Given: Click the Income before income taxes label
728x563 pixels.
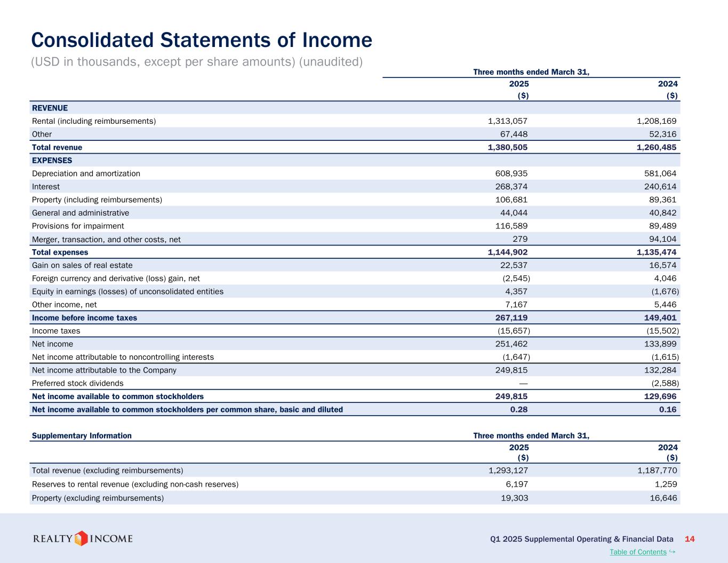Looking at the screenshot, I should click(x=84, y=318).
